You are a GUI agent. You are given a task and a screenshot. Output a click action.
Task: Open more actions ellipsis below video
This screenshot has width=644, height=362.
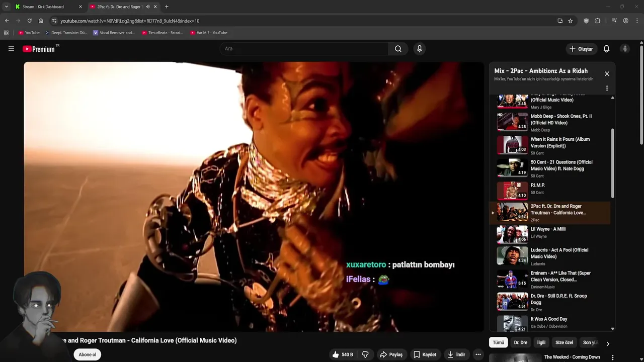[x=478, y=354]
